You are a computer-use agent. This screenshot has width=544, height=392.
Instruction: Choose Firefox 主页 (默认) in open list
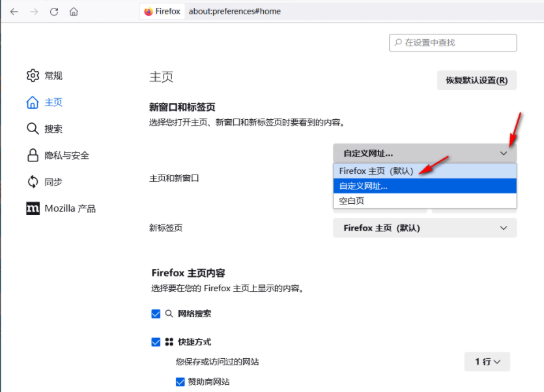coord(425,171)
